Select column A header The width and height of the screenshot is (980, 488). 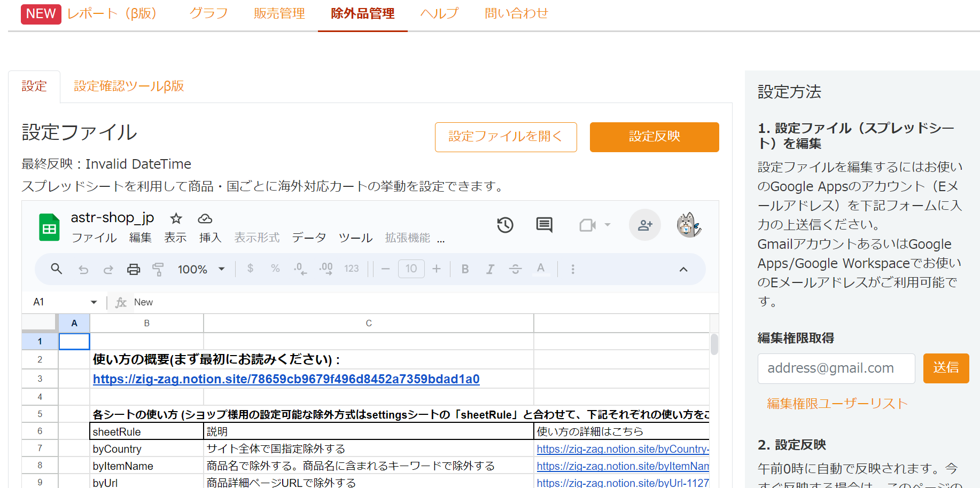coord(74,323)
